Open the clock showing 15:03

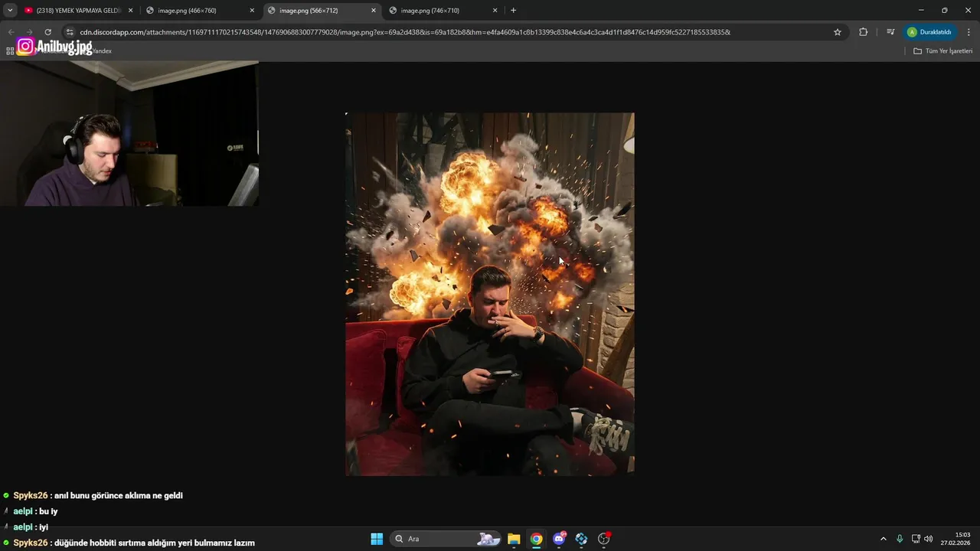955,539
